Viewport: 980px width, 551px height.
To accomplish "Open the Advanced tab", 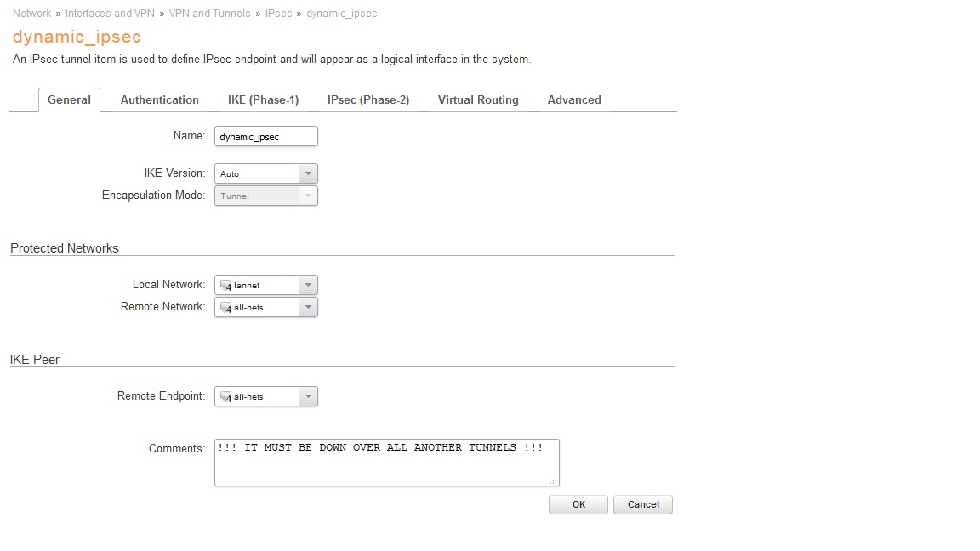I will (x=574, y=99).
